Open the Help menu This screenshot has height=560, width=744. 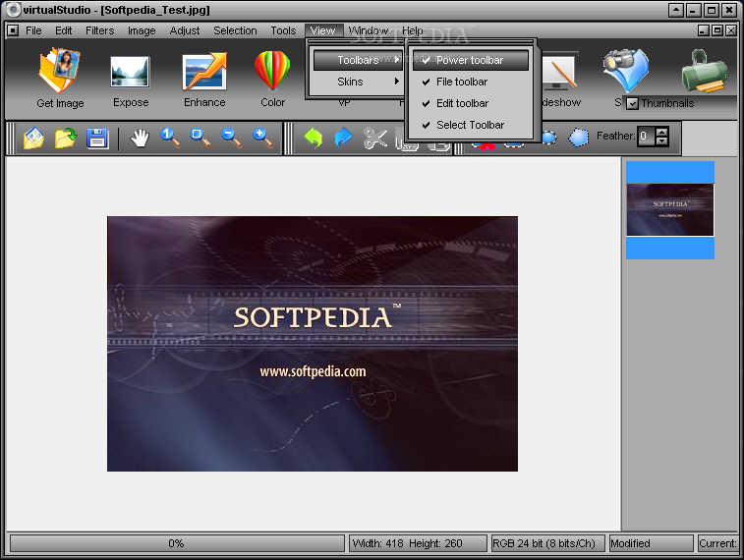pyautogui.click(x=413, y=30)
